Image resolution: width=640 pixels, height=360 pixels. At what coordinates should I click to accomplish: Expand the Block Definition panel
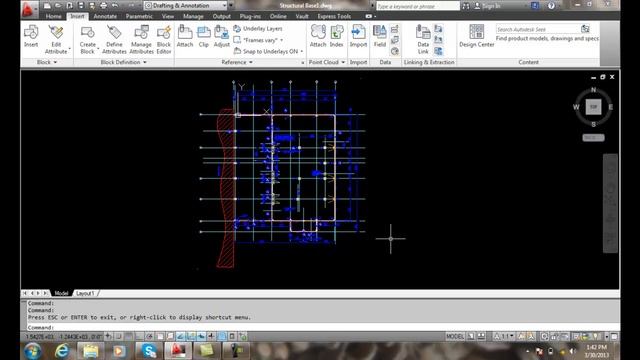(x=123, y=62)
